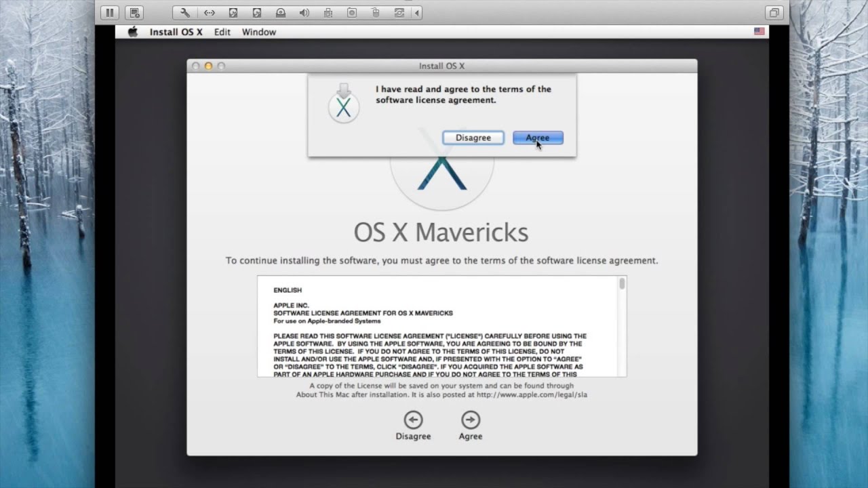Screen dimensions: 868x488
Task: Click the window-mode icon at toolbar right end
Action: point(774,13)
